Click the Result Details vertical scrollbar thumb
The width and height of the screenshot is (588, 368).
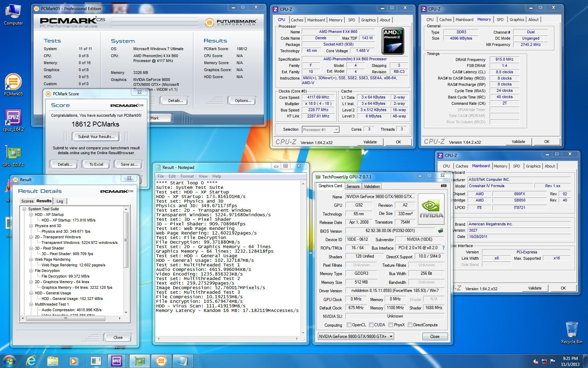coord(126,240)
